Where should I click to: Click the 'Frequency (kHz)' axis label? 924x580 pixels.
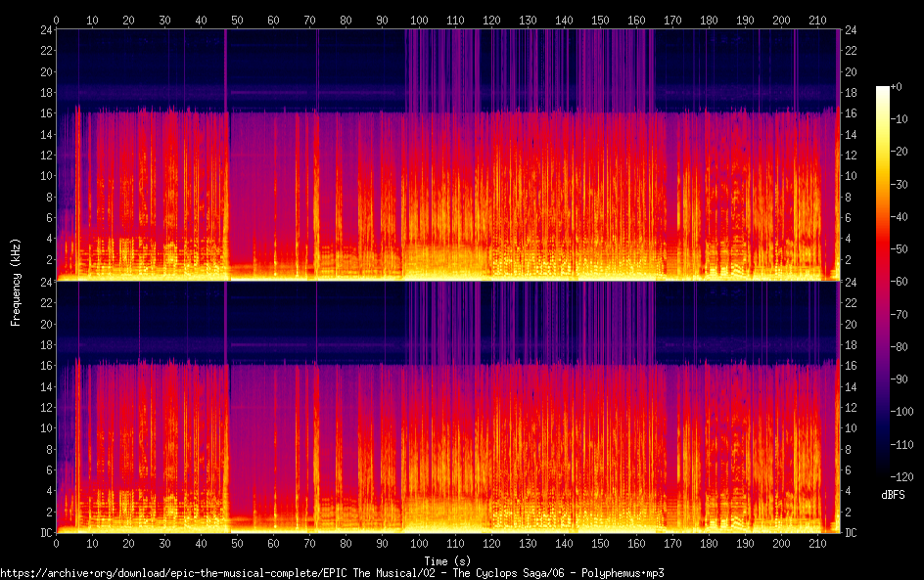coord(16,281)
